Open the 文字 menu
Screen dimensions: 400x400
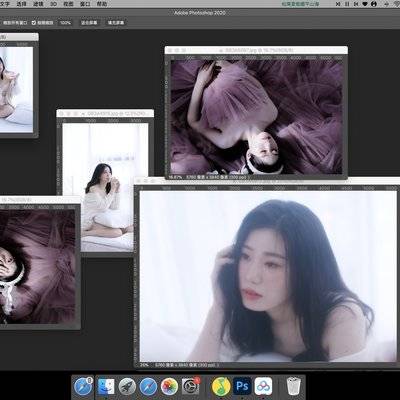coord(5,4)
